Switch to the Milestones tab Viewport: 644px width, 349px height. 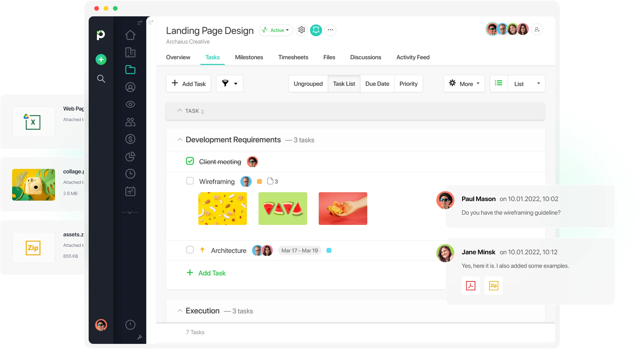(249, 57)
